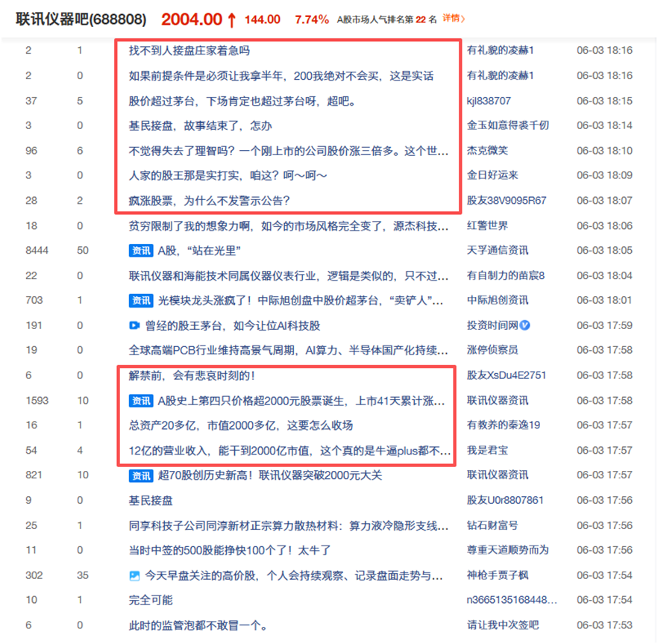View author profile kjl838707
This screenshot has height=644, width=658.
[x=489, y=101]
